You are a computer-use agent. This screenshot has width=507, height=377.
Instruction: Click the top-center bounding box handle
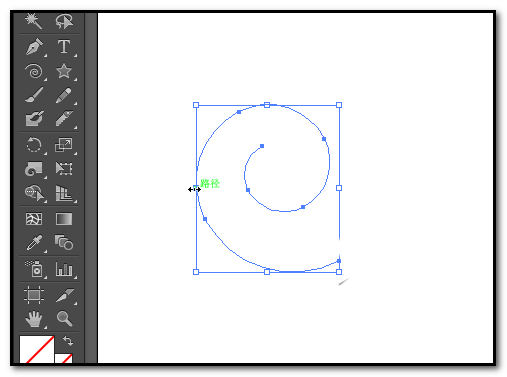pos(267,105)
